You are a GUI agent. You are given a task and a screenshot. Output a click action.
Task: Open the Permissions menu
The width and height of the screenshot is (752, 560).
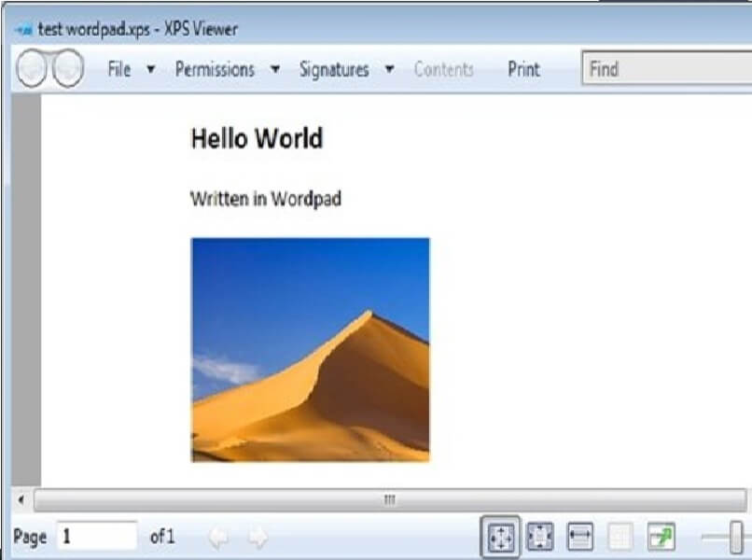[216, 68]
